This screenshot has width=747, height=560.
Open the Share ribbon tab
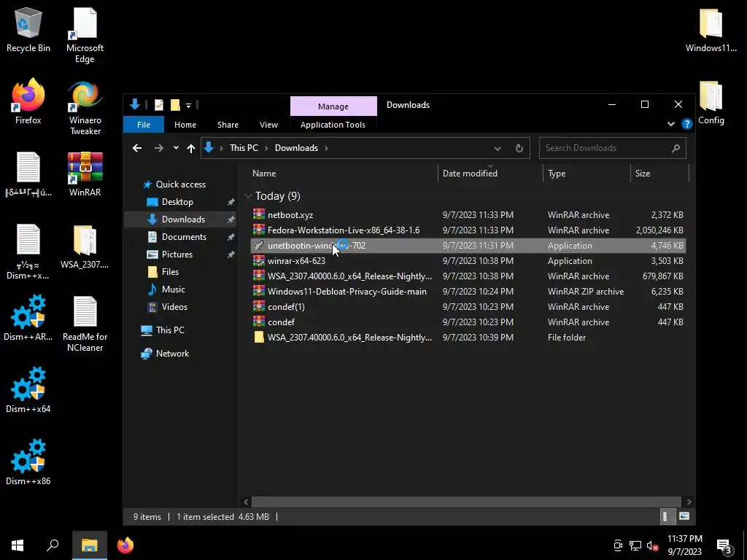coord(228,124)
